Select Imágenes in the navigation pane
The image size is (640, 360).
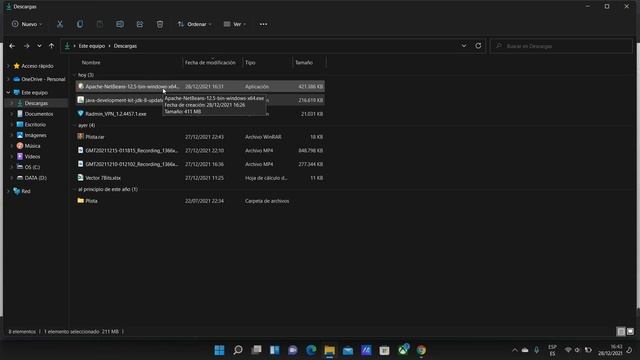coord(35,135)
